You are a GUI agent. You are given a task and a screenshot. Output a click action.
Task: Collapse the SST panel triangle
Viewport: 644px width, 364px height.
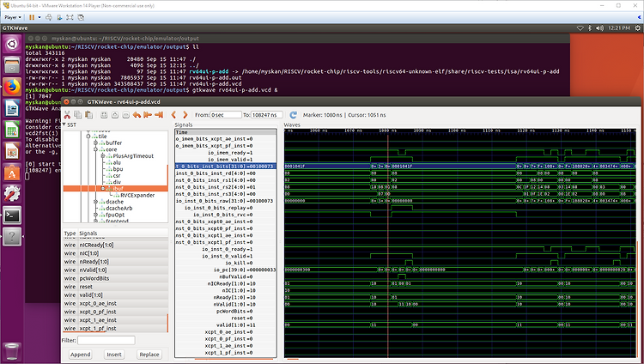(x=64, y=124)
